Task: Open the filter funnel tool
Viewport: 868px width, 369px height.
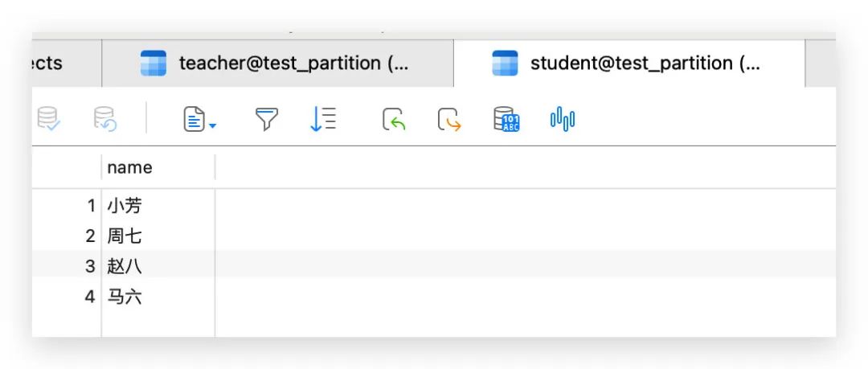Action: (266, 119)
